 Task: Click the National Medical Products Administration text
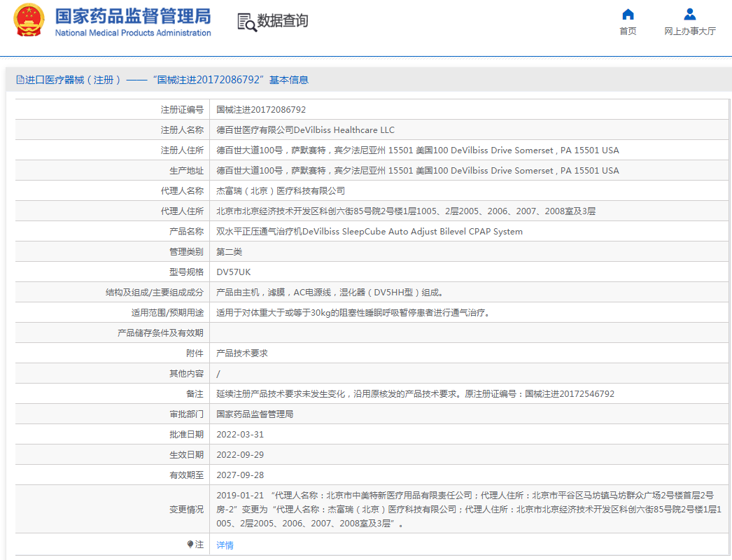coord(132,33)
